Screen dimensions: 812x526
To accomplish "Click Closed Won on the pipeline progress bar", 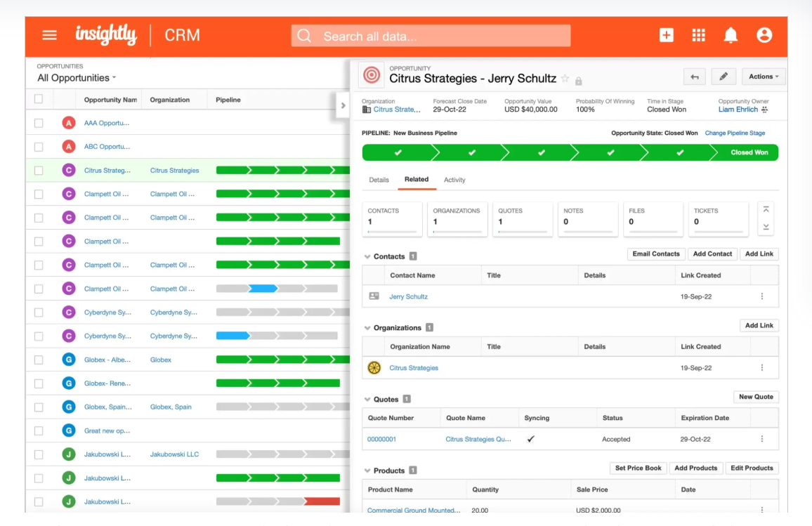I will (749, 152).
